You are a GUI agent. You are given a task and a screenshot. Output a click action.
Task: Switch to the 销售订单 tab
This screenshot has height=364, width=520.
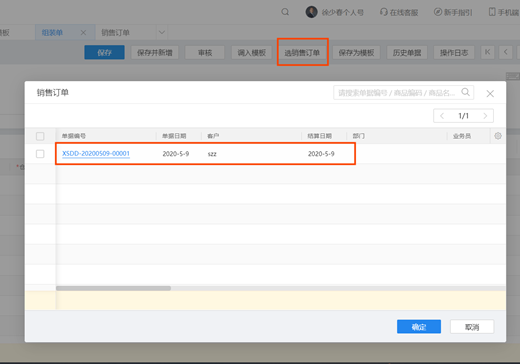115,33
